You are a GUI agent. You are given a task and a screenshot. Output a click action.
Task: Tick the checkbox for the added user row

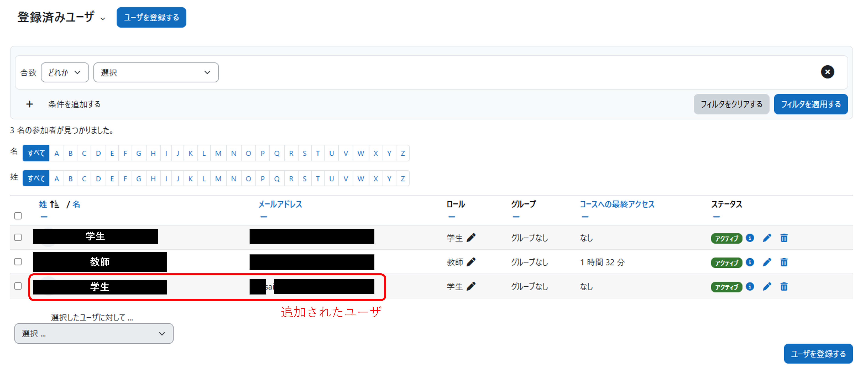coord(18,286)
